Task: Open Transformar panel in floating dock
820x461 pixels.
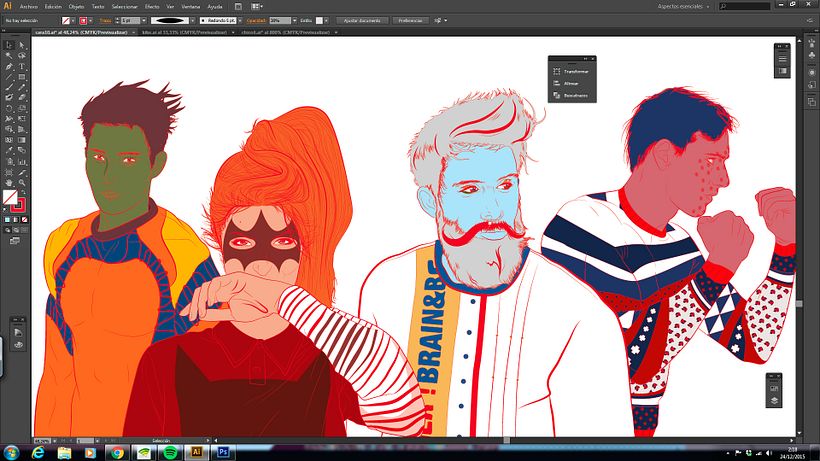Action: click(x=572, y=72)
